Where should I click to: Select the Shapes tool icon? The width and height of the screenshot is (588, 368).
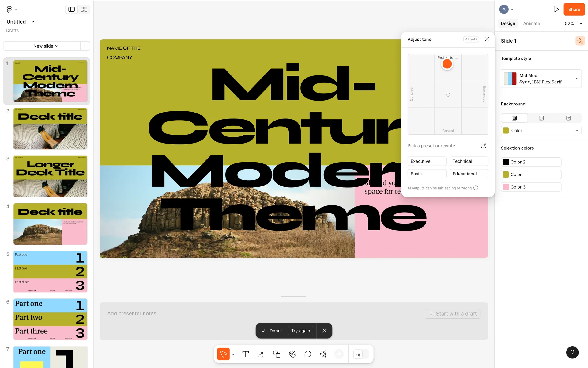click(277, 354)
